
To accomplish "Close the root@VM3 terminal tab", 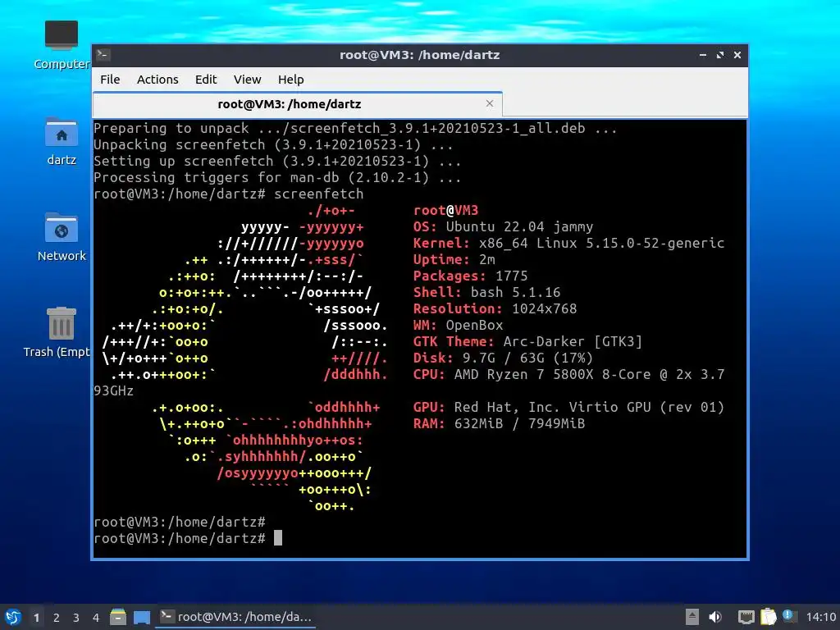I will pyautogui.click(x=490, y=103).
